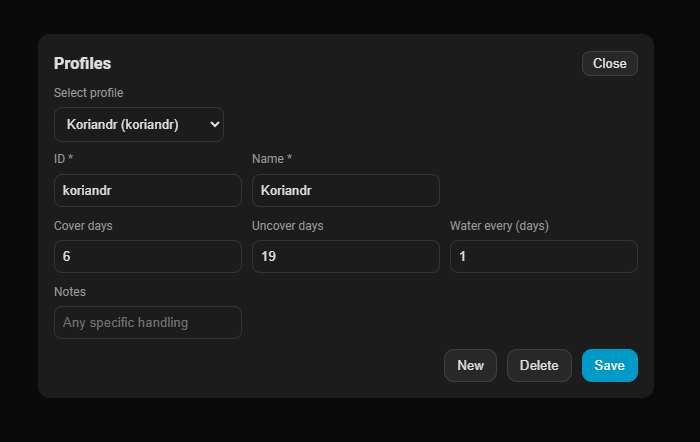The width and height of the screenshot is (700, 442).
Task: Focus the Name input field
Action: coord(345,191)
